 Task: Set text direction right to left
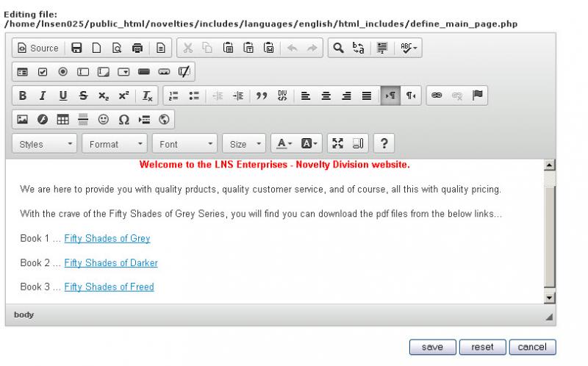(411, 96)
